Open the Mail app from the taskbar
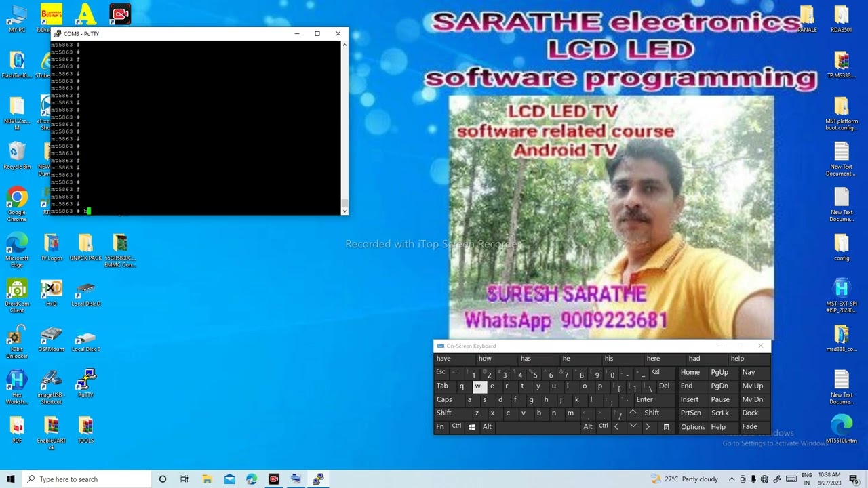Screen dimensions: 868x488 pos(229,479)
